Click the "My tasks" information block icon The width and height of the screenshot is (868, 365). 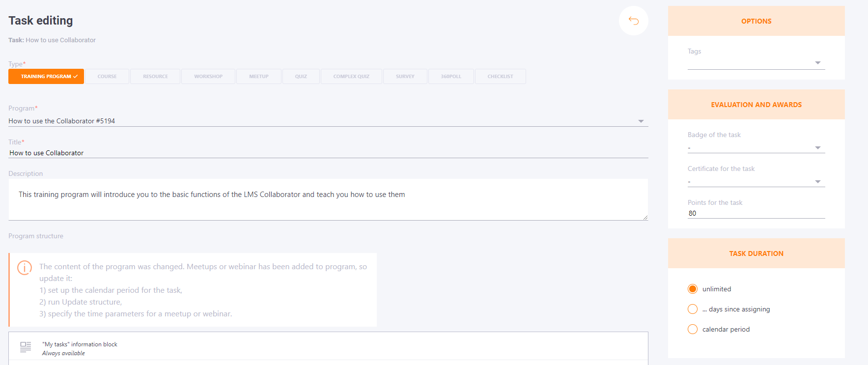[x=26, y=347]
